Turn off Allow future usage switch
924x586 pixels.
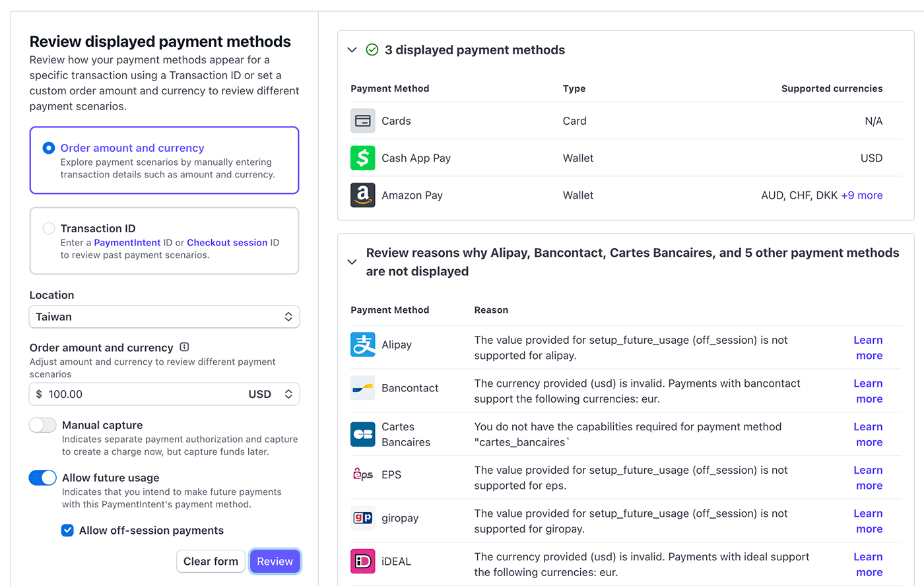tap(43, 478)
